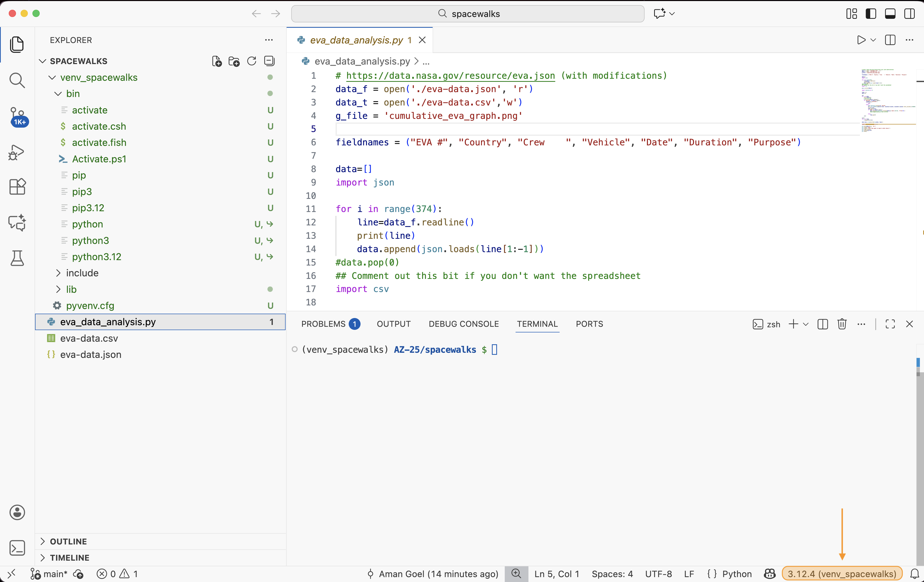Toggle the Secondary Side Bar
This screenshot has height=582, width=924.
[909, 13]
